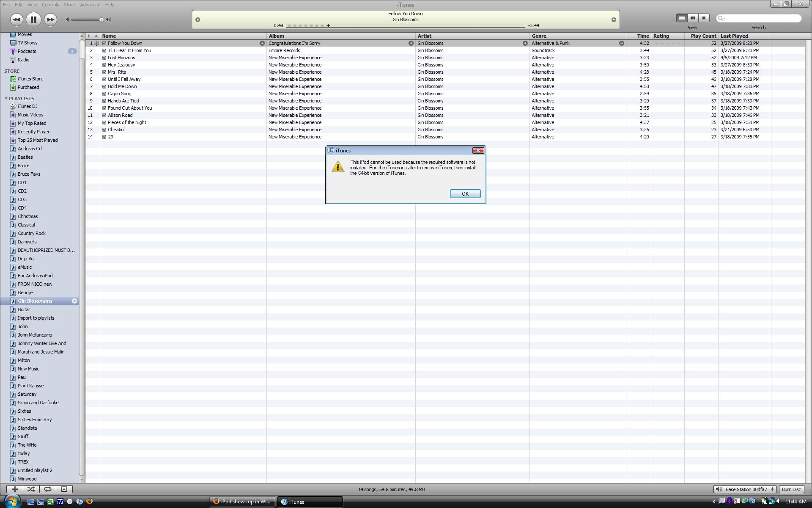
Task: Click the left arrow in the now-playing display
Action: [x=198, y=19]
